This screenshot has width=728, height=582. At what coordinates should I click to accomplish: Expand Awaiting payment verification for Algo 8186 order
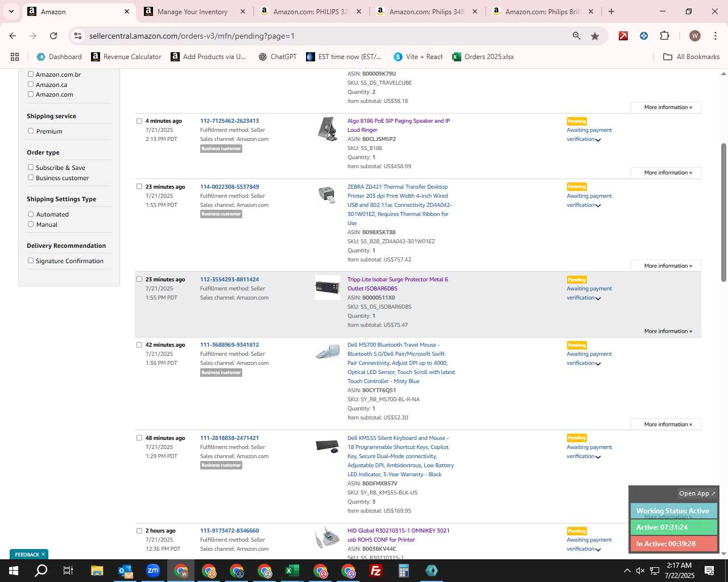pyautogui.click(x=598, y=140)
